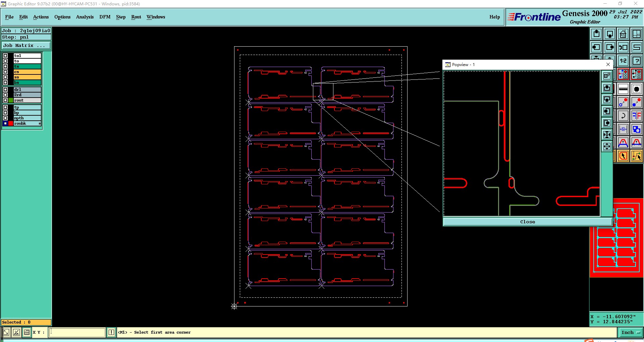
Task: Click the blue overlapping shapes icon
Action: (637, 129)
